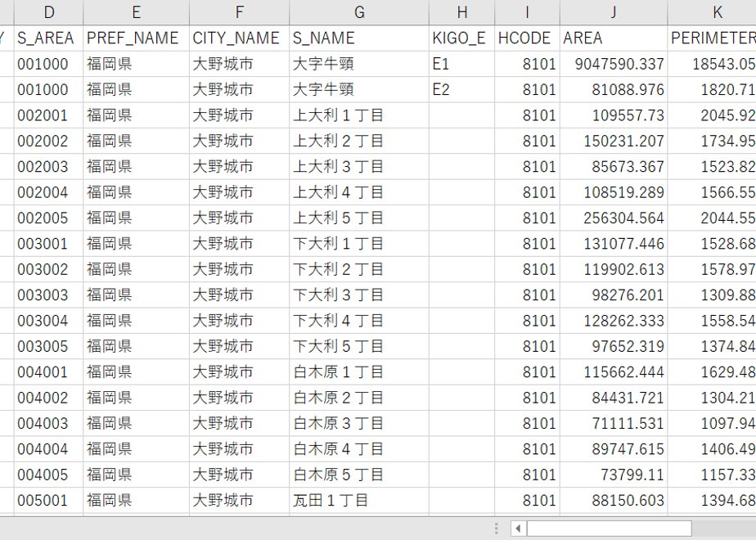This screenshot has width=756, height=540.
Task: Click AREA cell 73799.11
Action: point(614,475)
